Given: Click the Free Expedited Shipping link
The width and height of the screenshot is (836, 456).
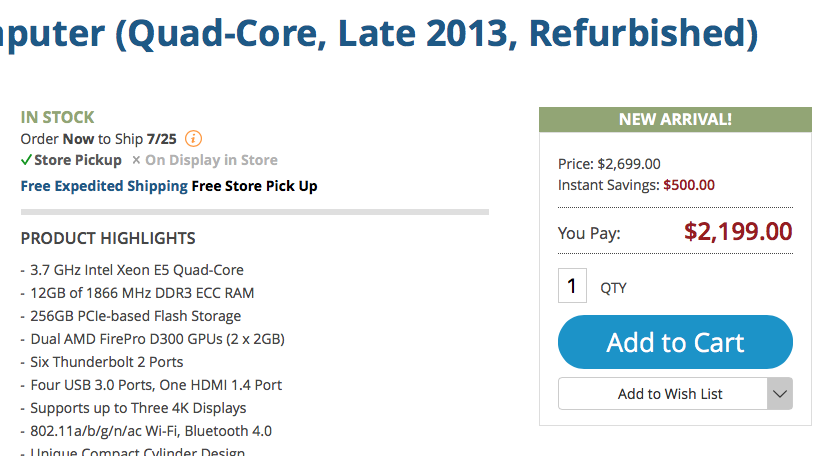Looking at the screenshot, I should click(x=104, y=186).
